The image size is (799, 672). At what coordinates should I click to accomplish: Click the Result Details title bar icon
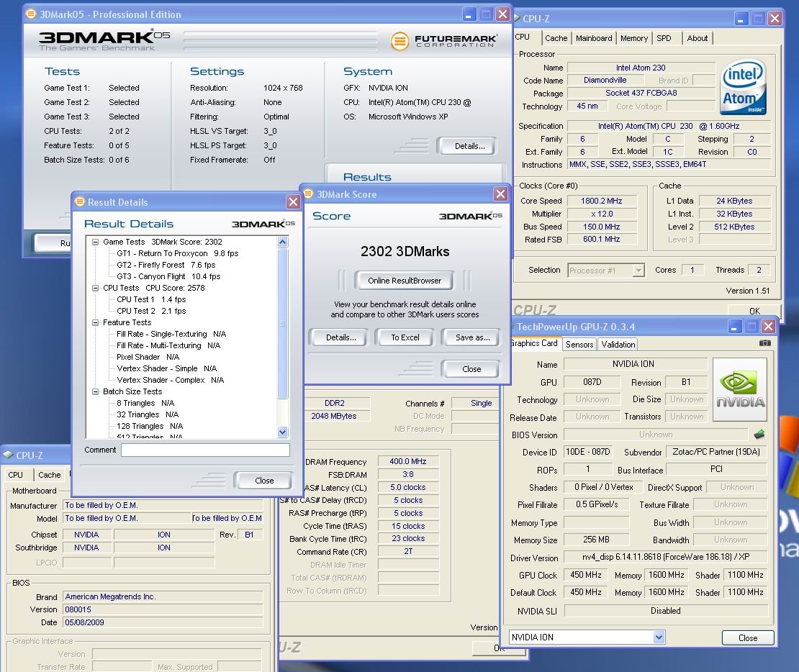pos(79,201)
